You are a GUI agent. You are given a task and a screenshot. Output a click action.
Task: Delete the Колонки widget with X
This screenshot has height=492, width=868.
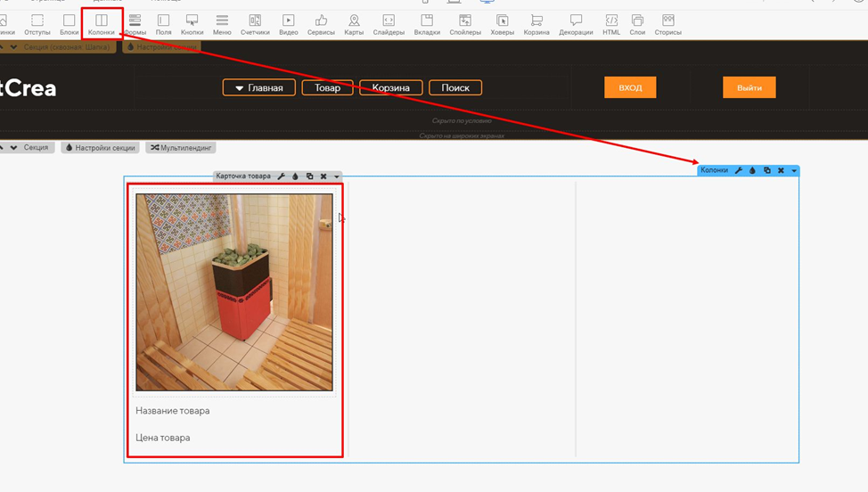[x=781, y=170]
